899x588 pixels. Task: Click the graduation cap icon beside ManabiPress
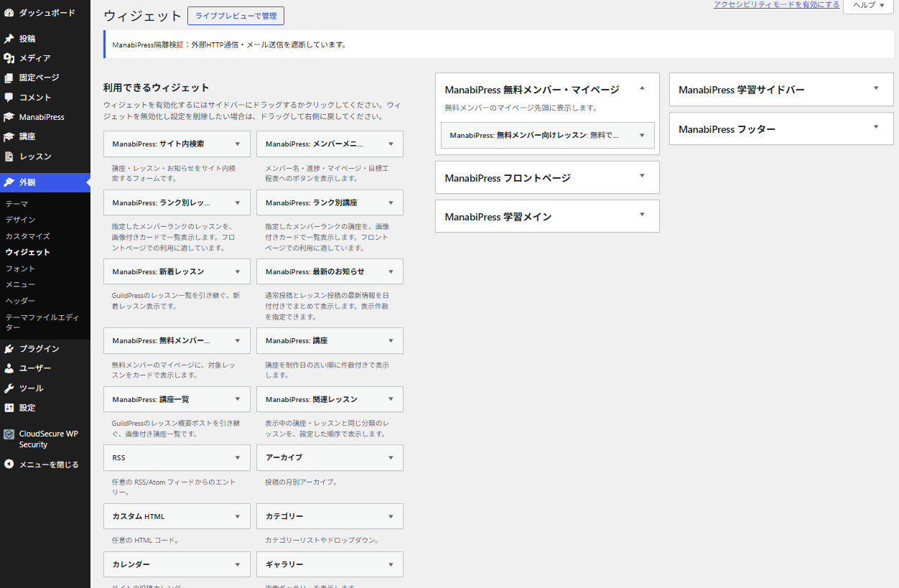(x=9, y=117)
